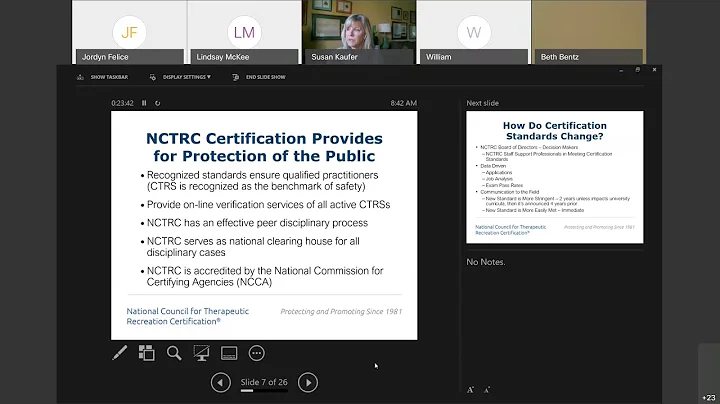The image size is (720, 404).
Task: Click the LM avatar circle
Action: click(244, 32)
